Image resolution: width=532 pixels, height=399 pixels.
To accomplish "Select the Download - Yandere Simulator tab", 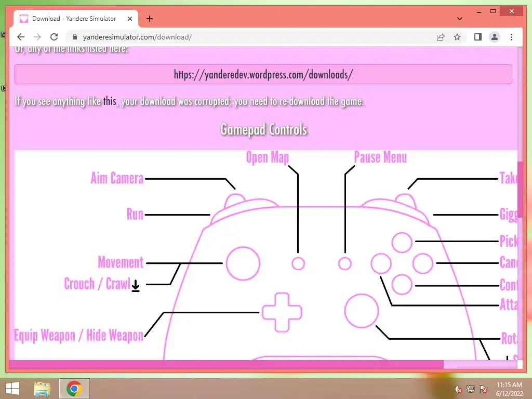I will coord(76,19).
